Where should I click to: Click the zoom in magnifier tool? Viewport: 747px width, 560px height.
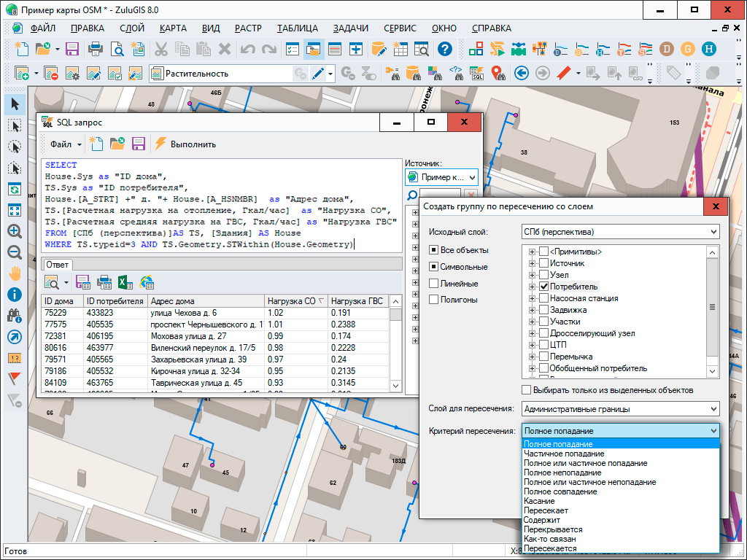(14, 231)
